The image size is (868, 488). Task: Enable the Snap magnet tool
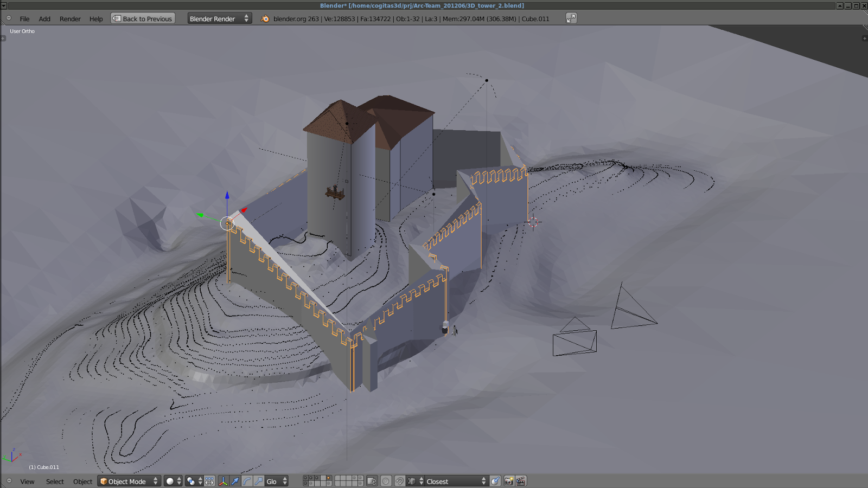tap(400, 481)
